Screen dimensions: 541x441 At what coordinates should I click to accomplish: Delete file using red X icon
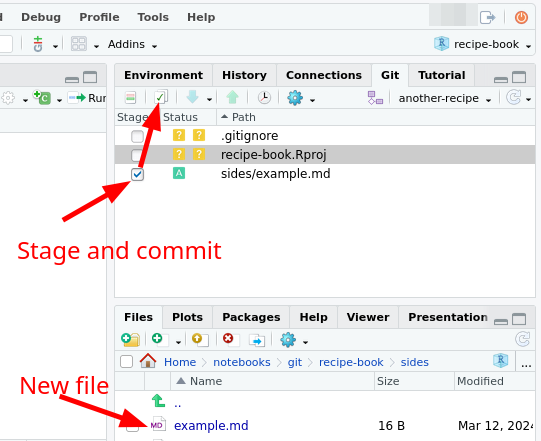(x=228, y=339)
